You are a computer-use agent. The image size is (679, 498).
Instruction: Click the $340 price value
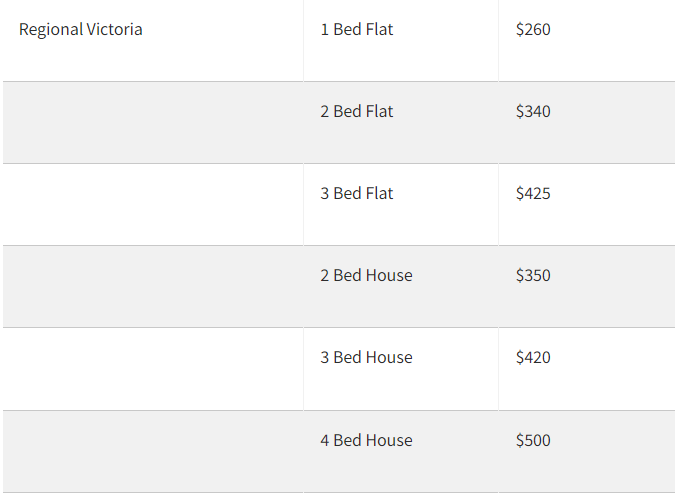coord(533,111)
